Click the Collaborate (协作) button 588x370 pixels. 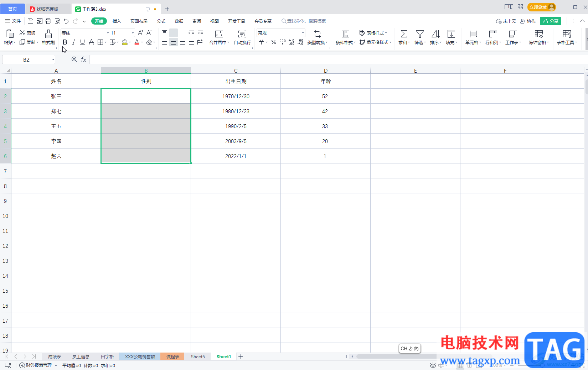click(528, 21)
